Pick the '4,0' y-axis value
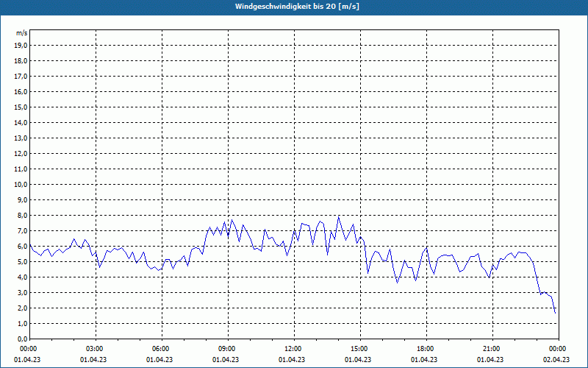This screenshot has height=368, width=588. tap(21, 277)
